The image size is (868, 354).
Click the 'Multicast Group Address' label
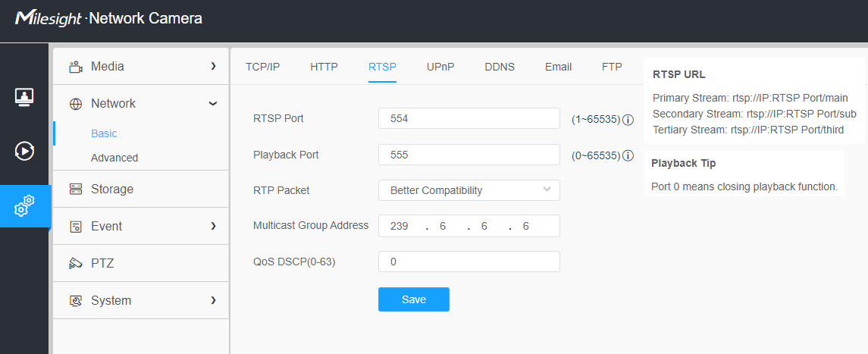(x=311, y=225)
